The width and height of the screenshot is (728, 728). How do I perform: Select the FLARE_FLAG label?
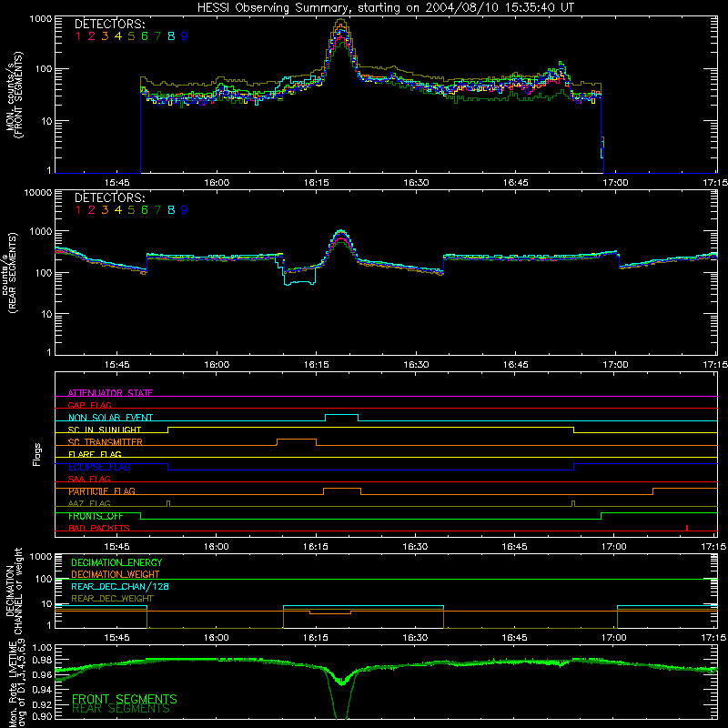pyautogui.click(x=95, y=454)
